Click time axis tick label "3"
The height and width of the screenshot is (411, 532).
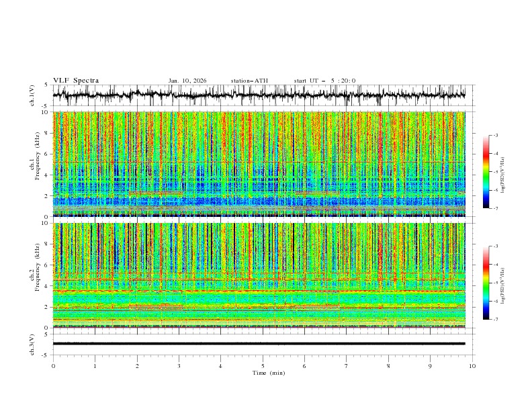(179, 366)
